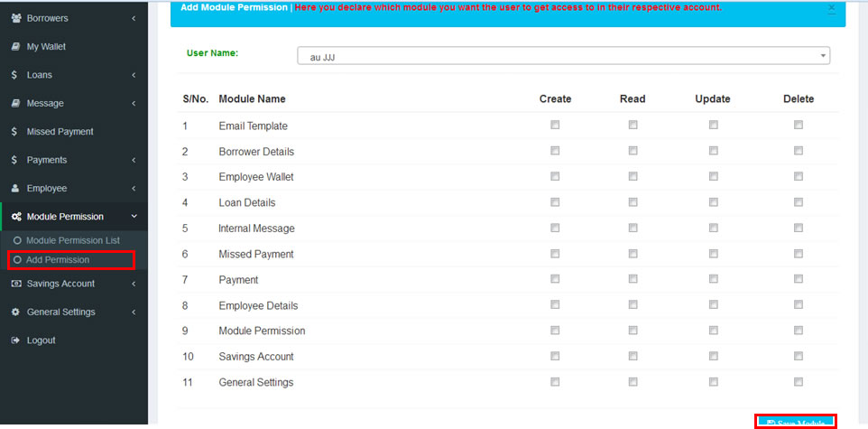Tick Delete checkbox for Savings Account
The height and width of the screenshot is (429, 868).
pos(798,356)
